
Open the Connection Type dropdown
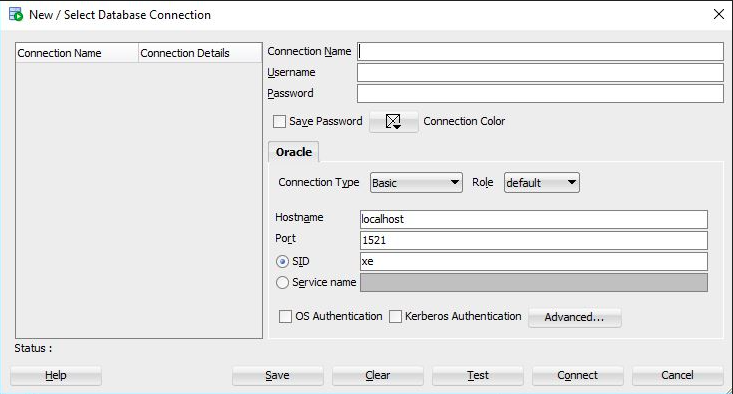416,183
